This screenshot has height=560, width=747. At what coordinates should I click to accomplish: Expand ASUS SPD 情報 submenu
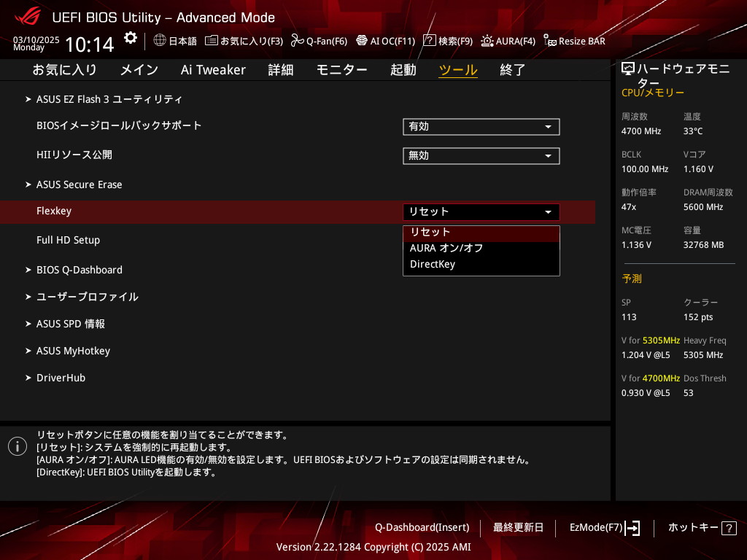[x=71, y=324]
